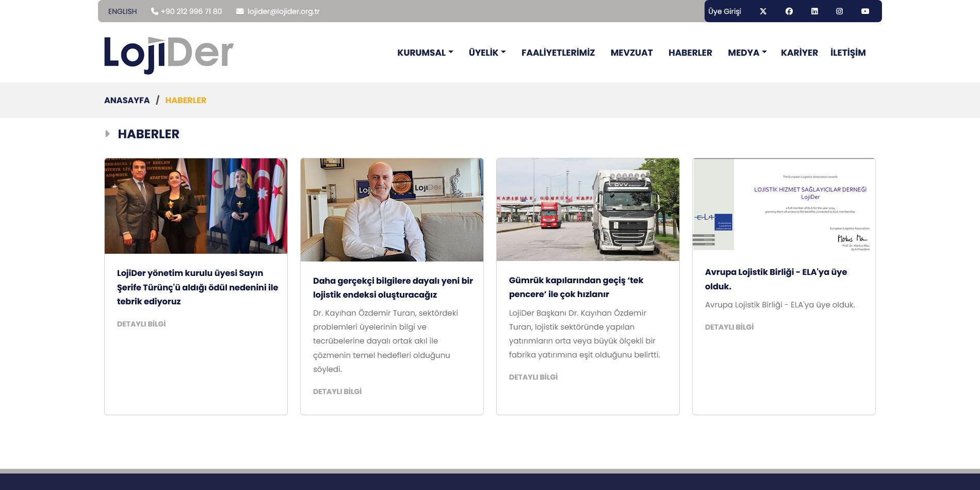Viewport: 980px width, 490px height.
Task: Open headline about Gümrük kapıları tek pencere
Action: 576,287
